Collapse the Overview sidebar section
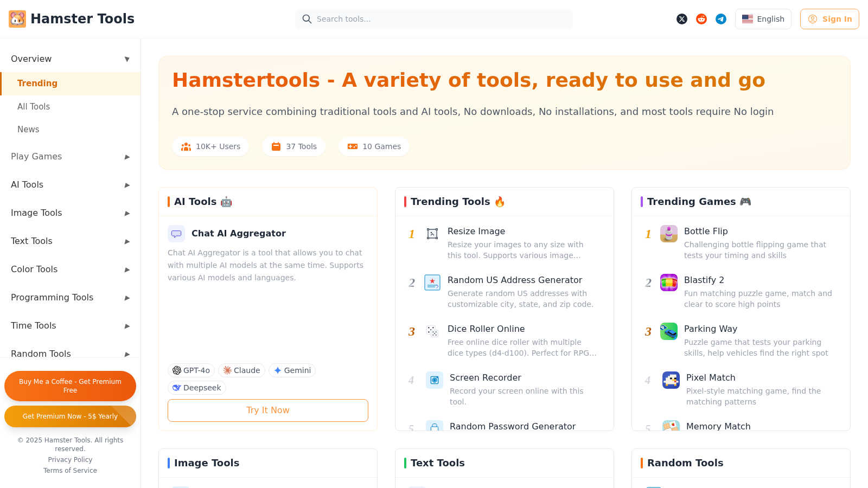 [x=71, y=59]
